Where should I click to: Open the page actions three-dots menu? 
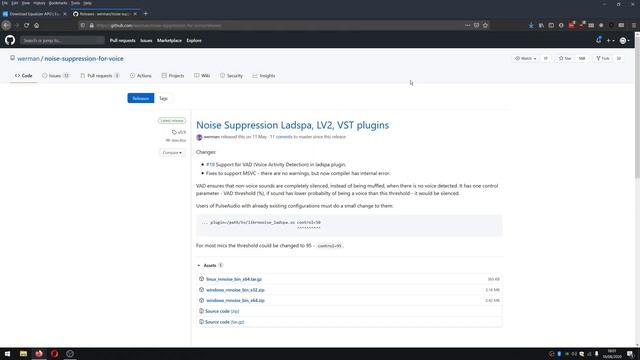point(467,25)
